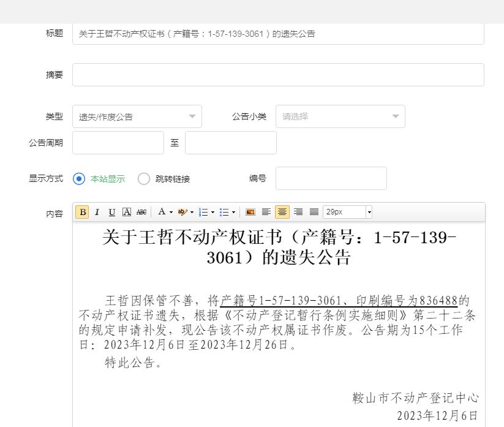The height and width of the screenshot is (427, 504).
Task: Insert a bulleted list
Action: click(224, 212)
